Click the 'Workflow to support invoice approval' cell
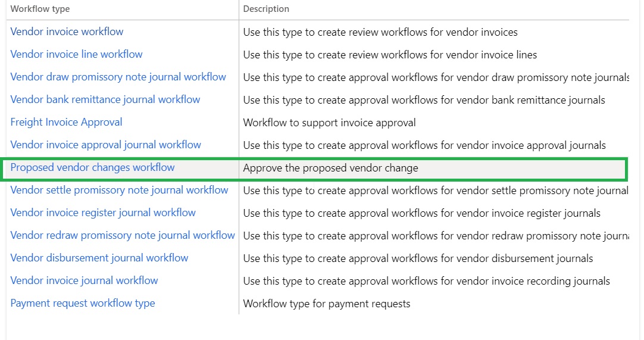This screenshot has height=340, width=644. point(329,123)
